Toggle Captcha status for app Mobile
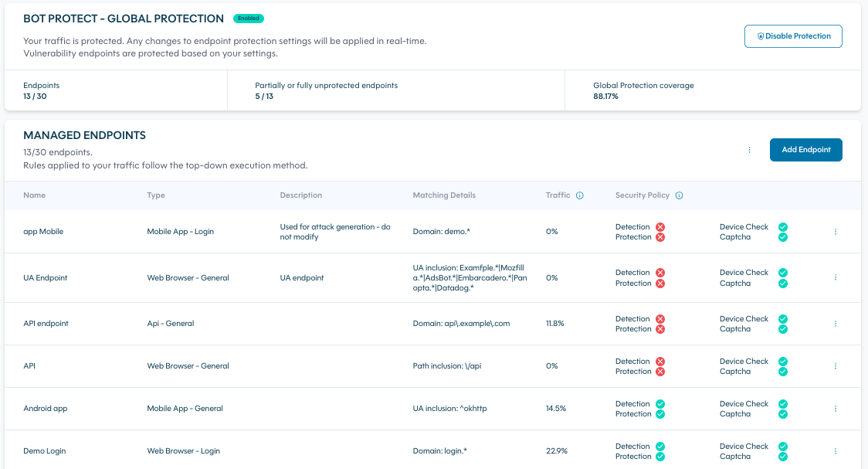 pyautogui.click(x=783, y=237)
